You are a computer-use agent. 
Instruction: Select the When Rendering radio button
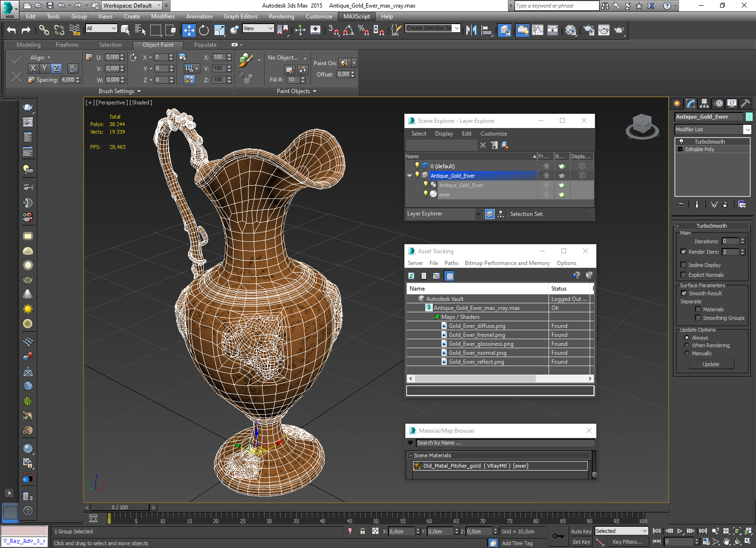point(687,345)
